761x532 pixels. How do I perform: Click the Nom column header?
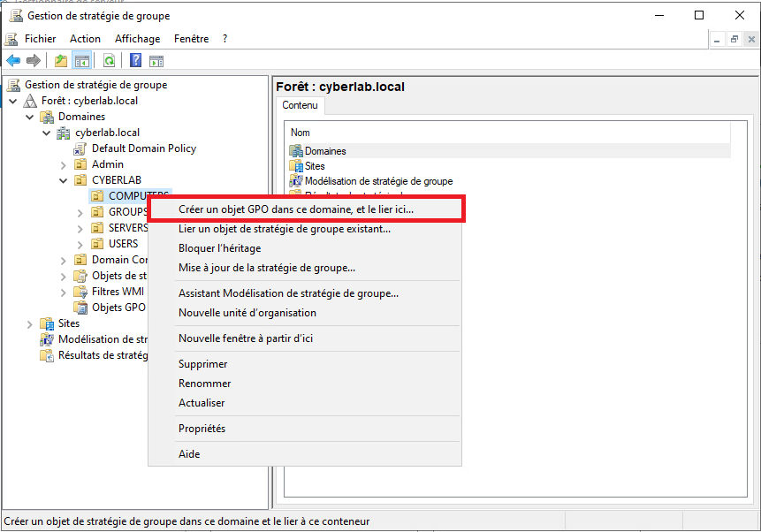coord(301,133)
